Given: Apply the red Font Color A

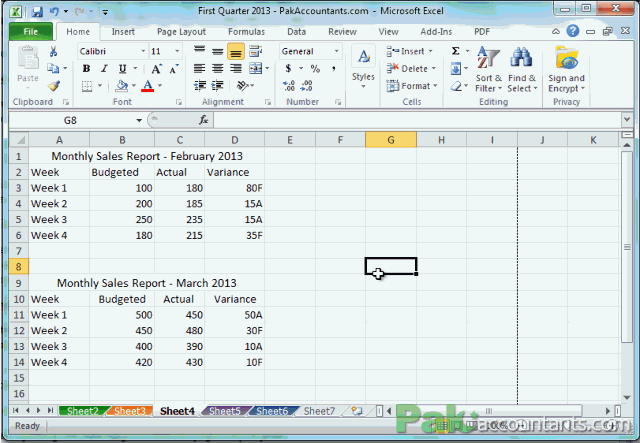Looking at the screenshot, I should click(x=148, y=86).
